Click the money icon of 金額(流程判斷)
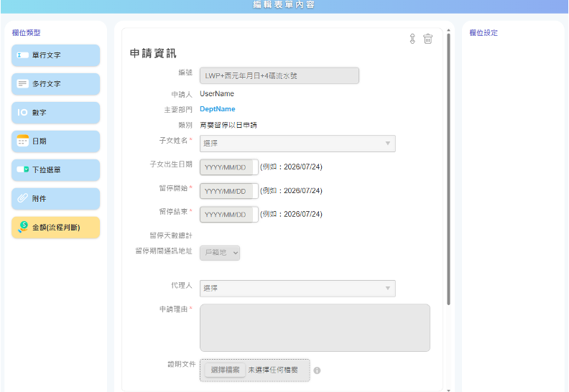 (23, 227)
